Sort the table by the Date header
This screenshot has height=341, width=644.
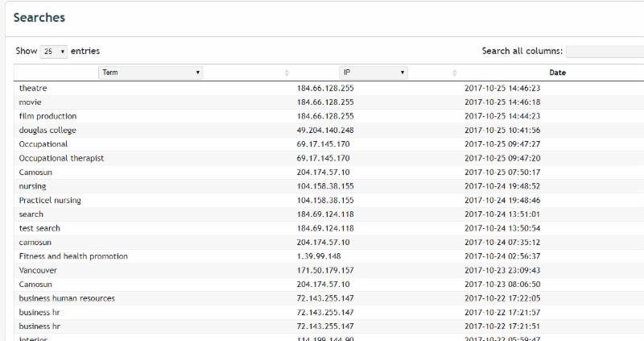coord(557,73)
